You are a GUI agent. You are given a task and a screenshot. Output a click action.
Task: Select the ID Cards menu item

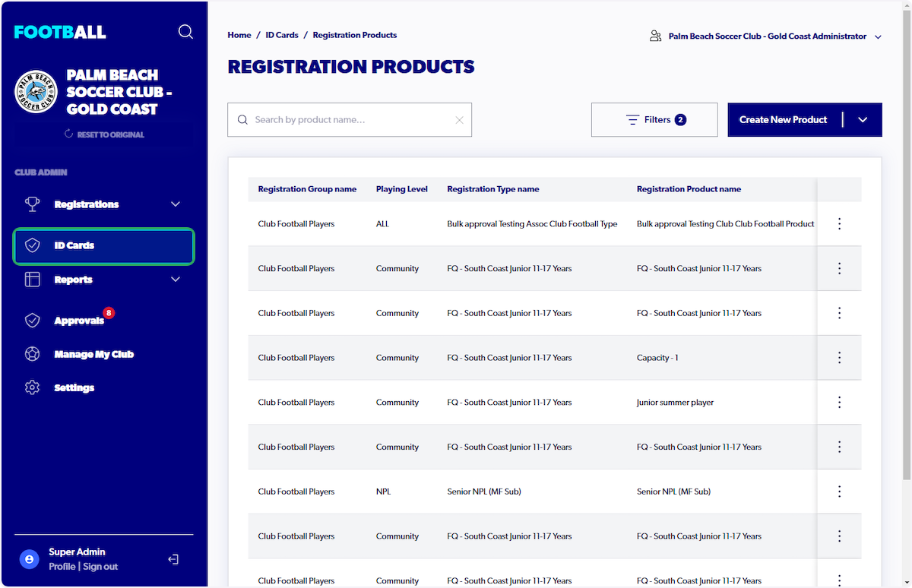tap(104, 246)
